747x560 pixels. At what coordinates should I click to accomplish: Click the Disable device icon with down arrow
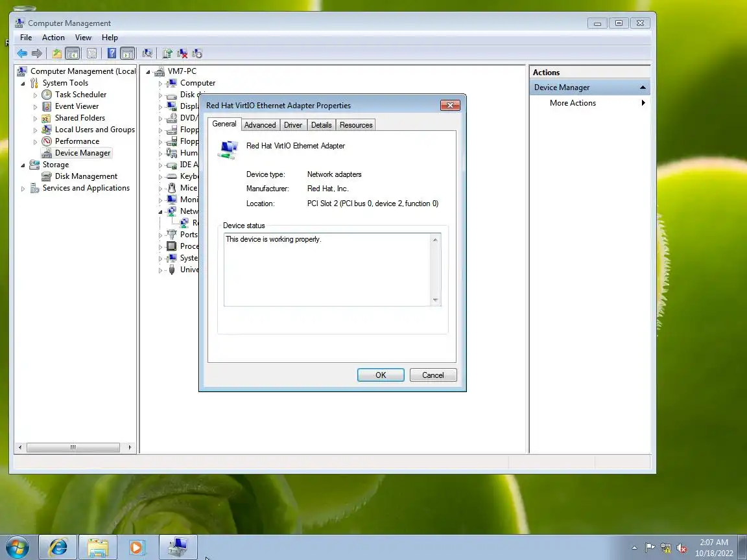[196, 53]
